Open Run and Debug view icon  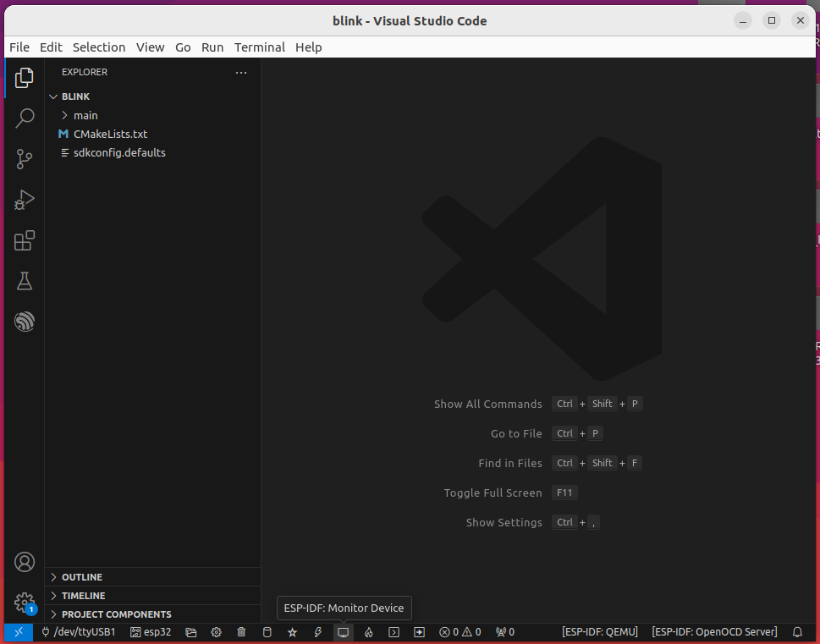pos(24,200)
